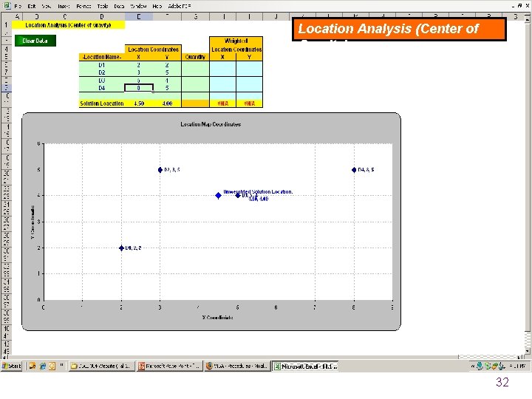The image size is (532, 399).
Task: Select the highlighted column E header
Action: pos(139,16)
